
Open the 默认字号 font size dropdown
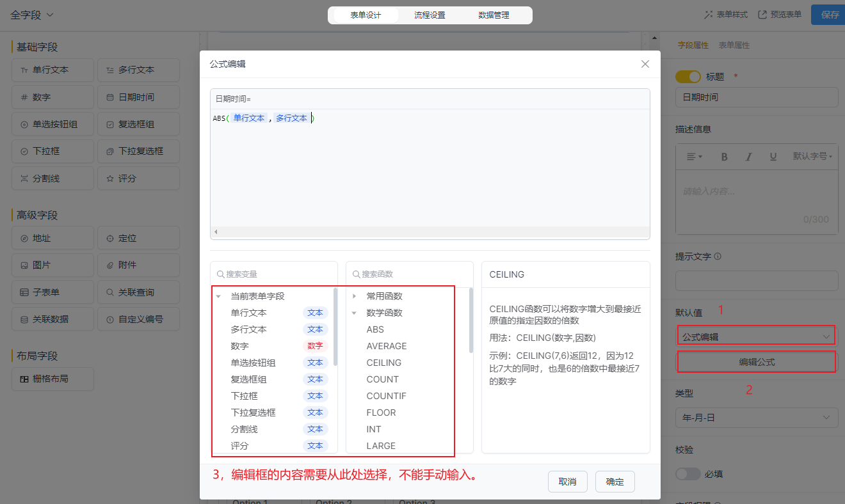point(812,157)
